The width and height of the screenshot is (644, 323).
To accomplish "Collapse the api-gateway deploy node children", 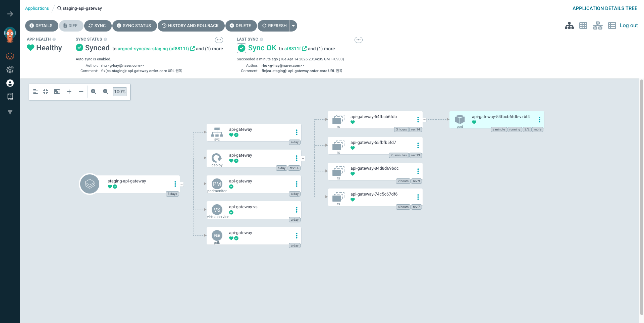I will 303,158.
